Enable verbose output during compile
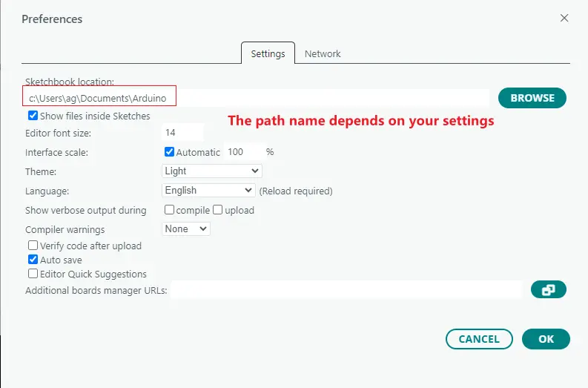Image resolution: width=588 pixels, height=388 pixels. pos(169,210)
